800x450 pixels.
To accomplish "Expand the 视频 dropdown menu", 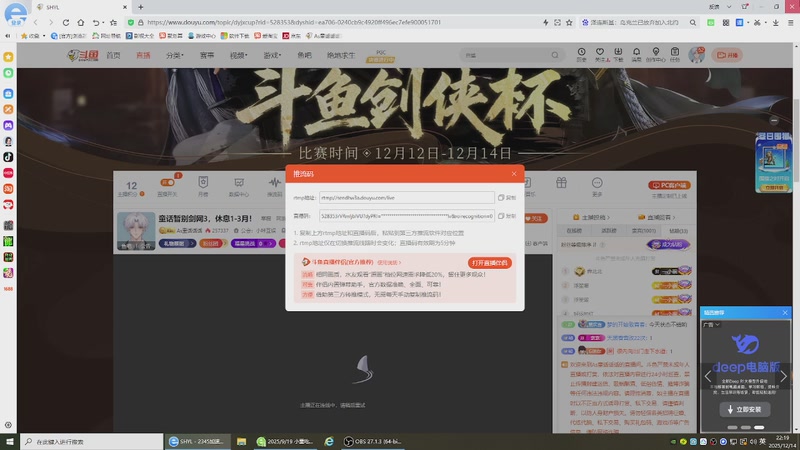I will tap(238, 55).
